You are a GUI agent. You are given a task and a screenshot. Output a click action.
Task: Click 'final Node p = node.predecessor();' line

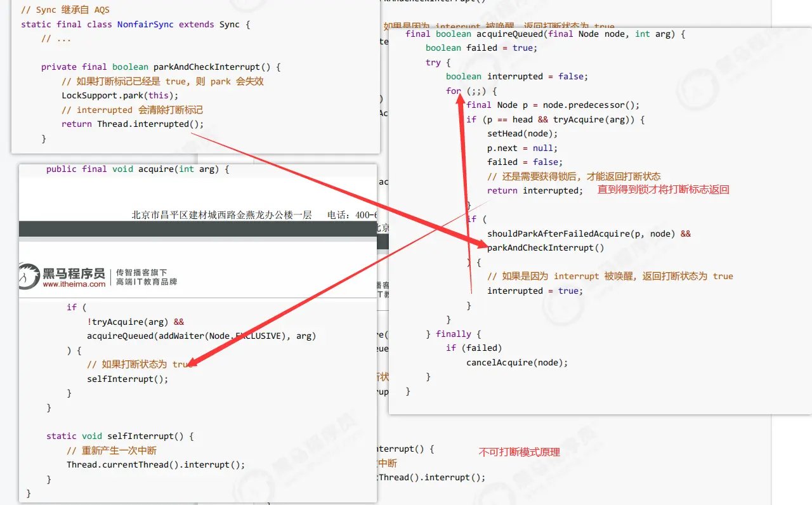tap(553, 105)
